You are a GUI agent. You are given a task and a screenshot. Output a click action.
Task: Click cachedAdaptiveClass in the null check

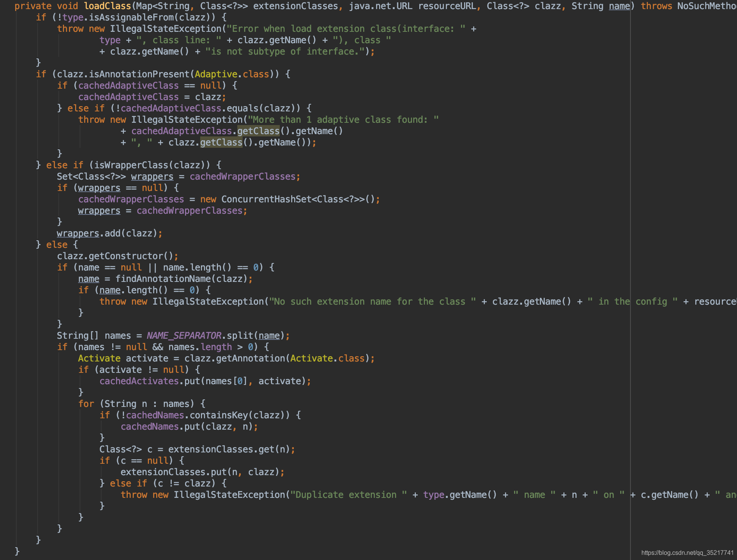(128, 86)
